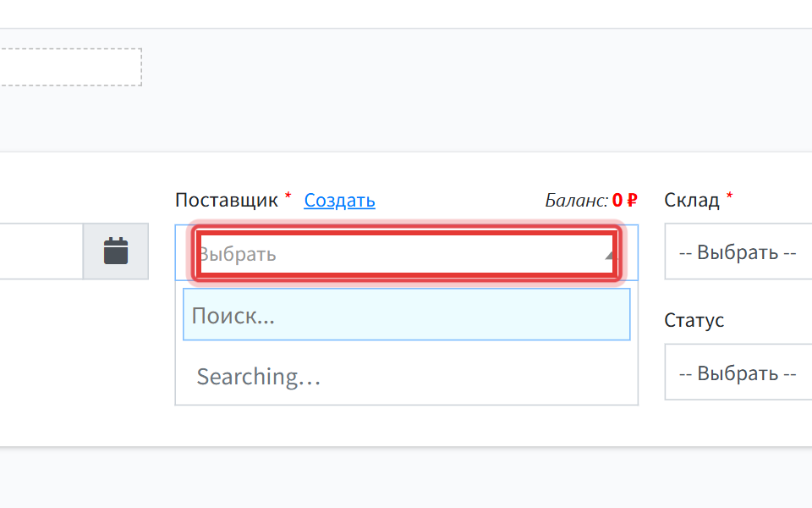This screenshot has height=508, width=812.
Task: Click 'Выбрать' placeholder text in supplier field
Action: tap(239, 255)
